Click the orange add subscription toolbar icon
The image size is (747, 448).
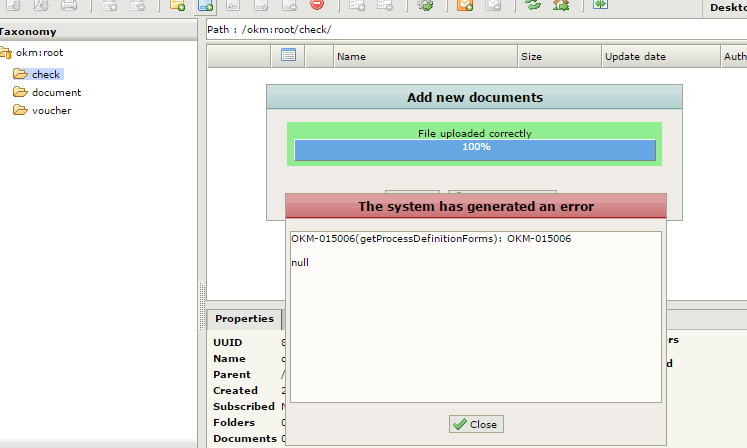(465, 6)
